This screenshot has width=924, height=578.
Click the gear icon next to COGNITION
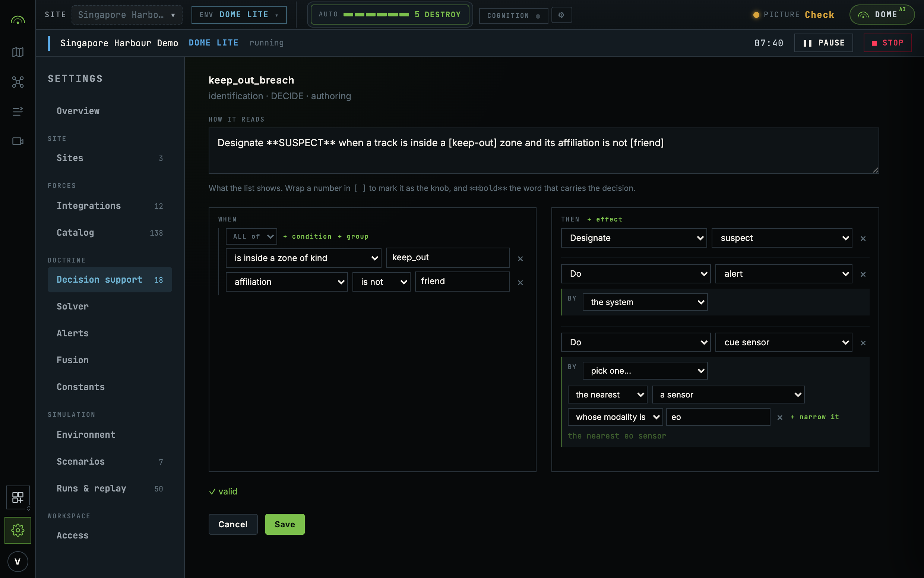pyautogui.click(x=561, y=15)
